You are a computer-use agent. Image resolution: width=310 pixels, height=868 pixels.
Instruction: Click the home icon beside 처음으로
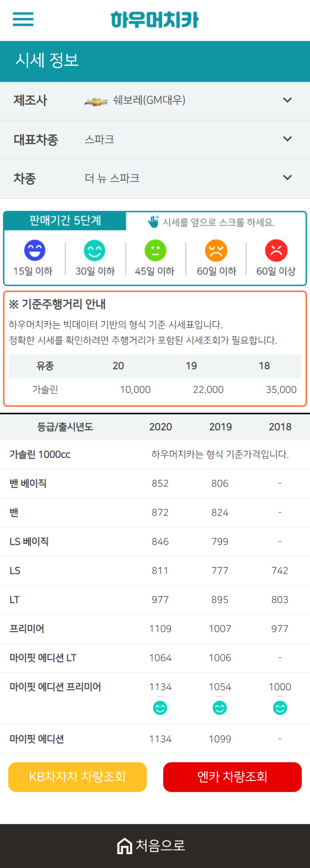(124, 846)
